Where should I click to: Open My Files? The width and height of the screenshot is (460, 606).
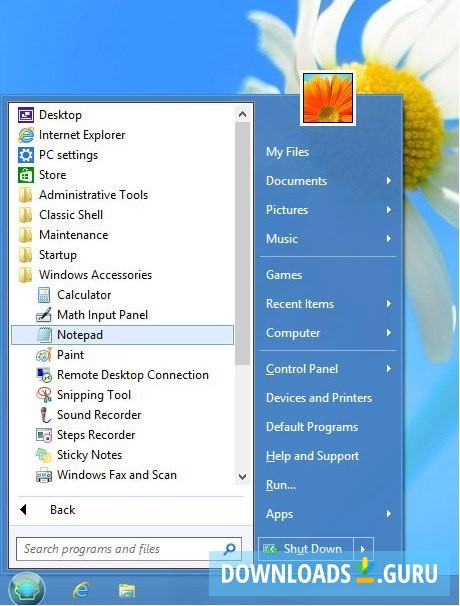287,152
